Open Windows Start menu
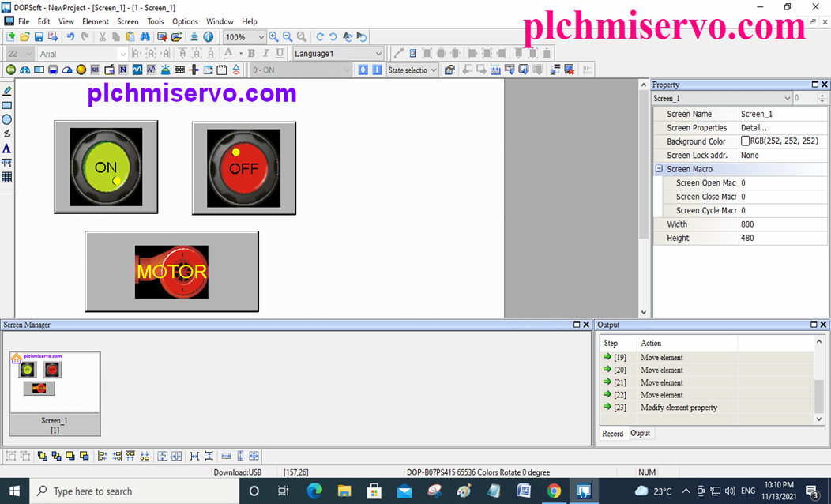Screen dimensions: 831x504 pos(14,491)
